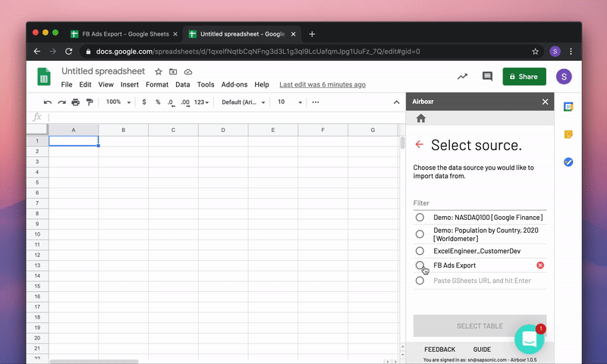Format as currency with dollar icon

144,102
